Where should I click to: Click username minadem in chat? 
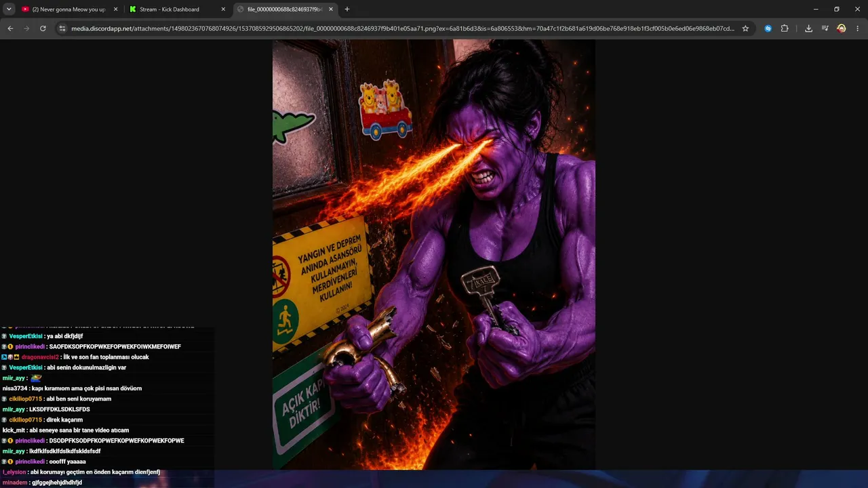click(x=15, y=483)
